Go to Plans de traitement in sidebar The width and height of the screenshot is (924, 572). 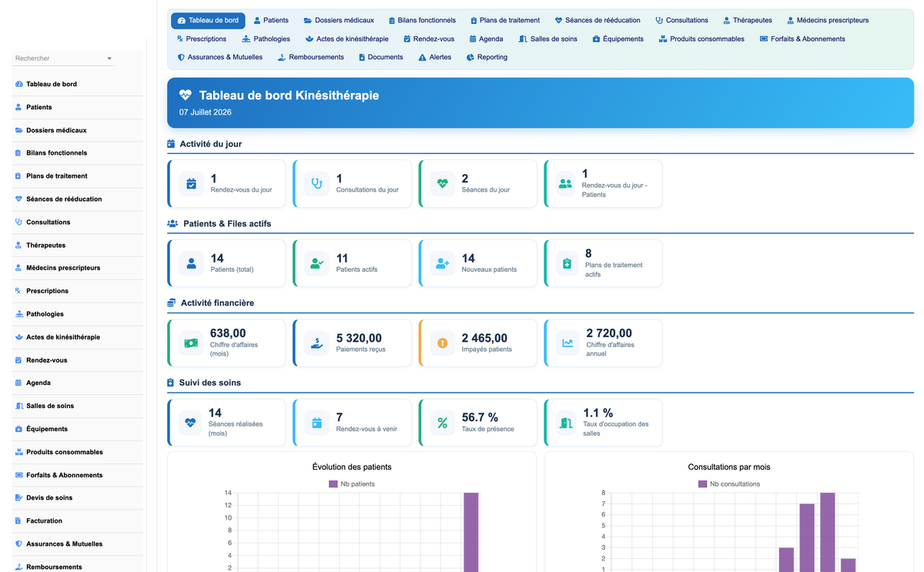click(x=78, y=176)
